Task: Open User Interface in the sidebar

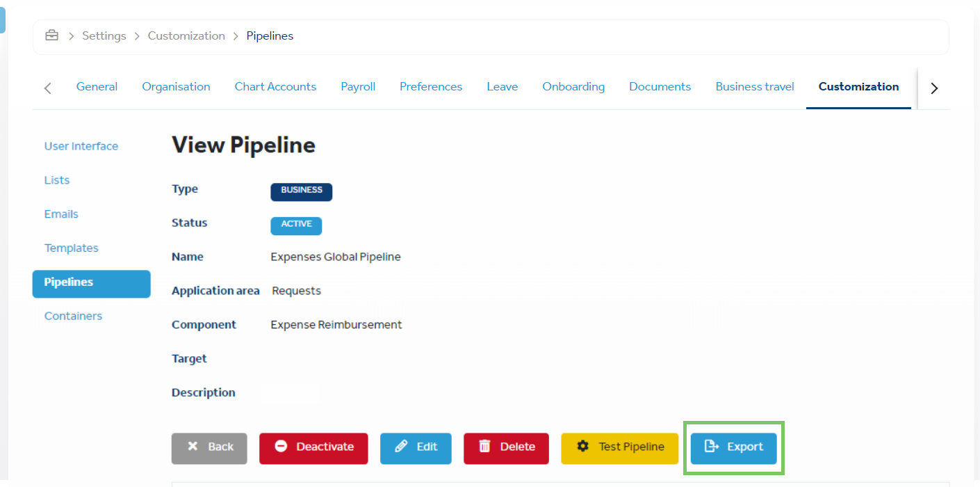Action: point(81,146)
